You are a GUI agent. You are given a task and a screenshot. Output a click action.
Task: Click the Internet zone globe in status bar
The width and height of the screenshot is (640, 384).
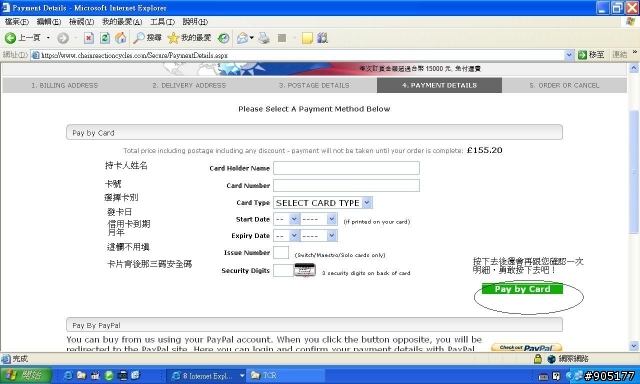551,359
